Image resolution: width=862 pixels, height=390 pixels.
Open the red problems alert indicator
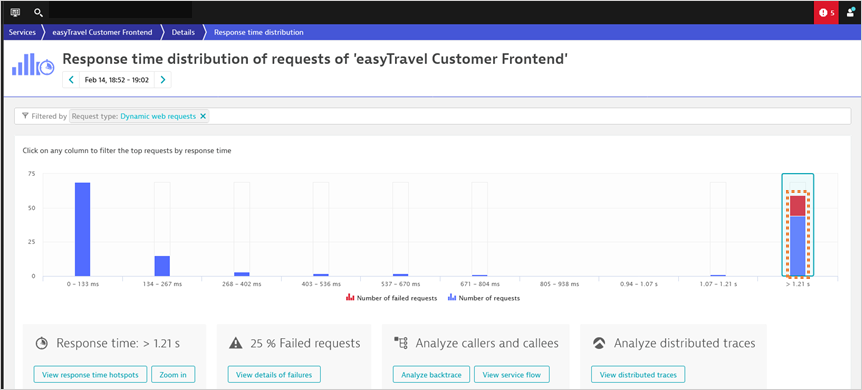(826, 12)
